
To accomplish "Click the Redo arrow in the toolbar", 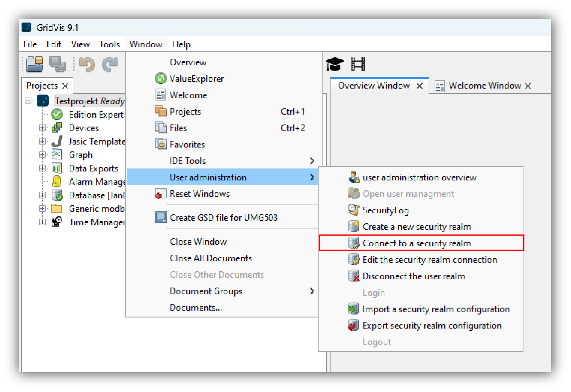I will 108,64.
